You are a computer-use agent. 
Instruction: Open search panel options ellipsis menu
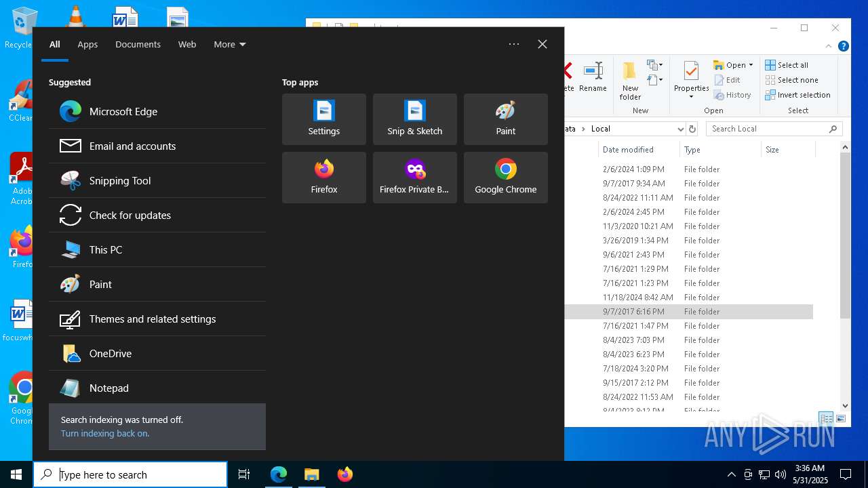pos(514,44)
